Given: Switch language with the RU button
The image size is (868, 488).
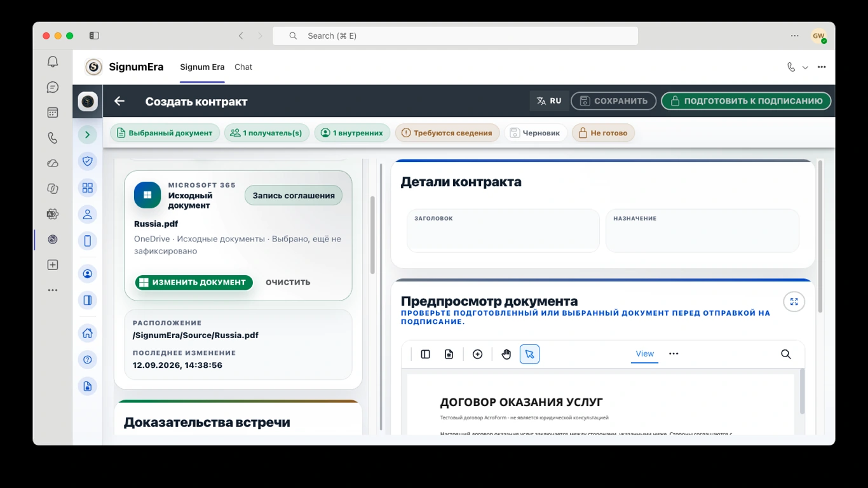Looking at the screenshot, I should 549,101.
